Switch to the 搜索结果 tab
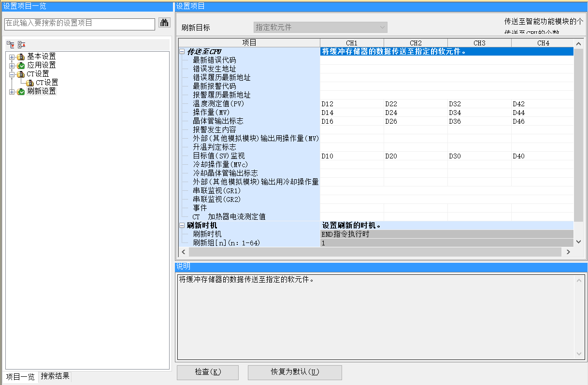The image size is (588, 385). pyautogui.click(x=55, y=376)
